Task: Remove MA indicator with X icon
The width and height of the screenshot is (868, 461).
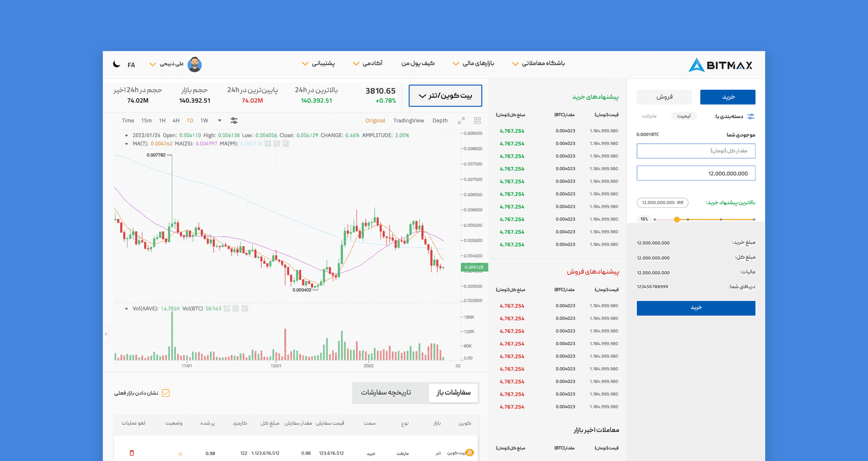Action: 286,143
